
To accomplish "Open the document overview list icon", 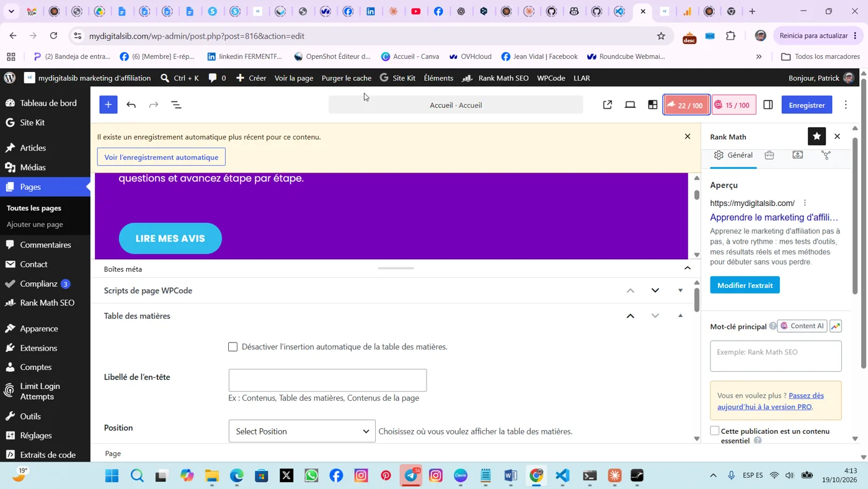I will pyautogui.click(x=176, y=105).
